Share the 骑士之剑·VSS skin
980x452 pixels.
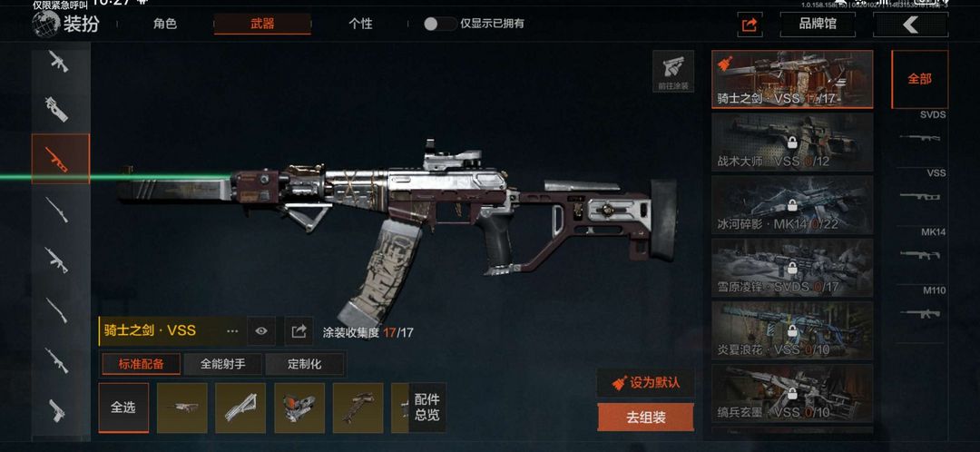point(299,330)
